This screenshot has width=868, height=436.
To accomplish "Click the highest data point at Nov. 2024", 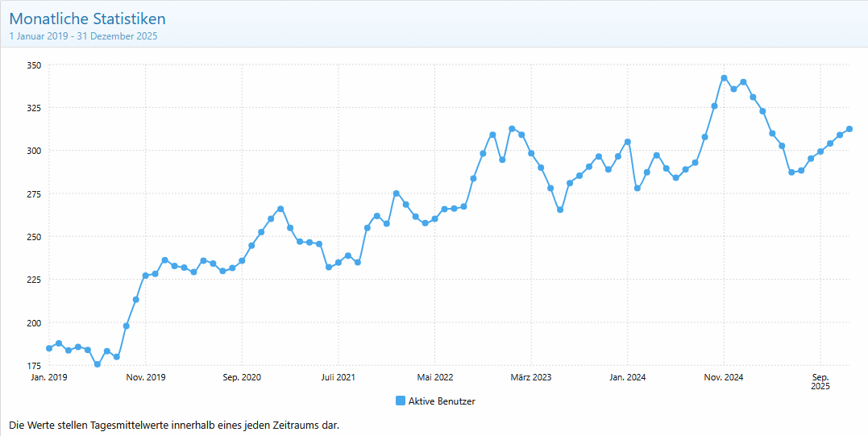I will coord(724,78).
